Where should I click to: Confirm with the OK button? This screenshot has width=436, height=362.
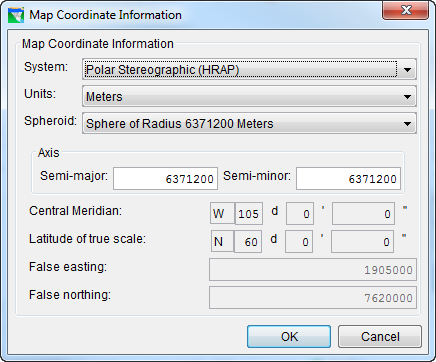(x=289, y=337)
